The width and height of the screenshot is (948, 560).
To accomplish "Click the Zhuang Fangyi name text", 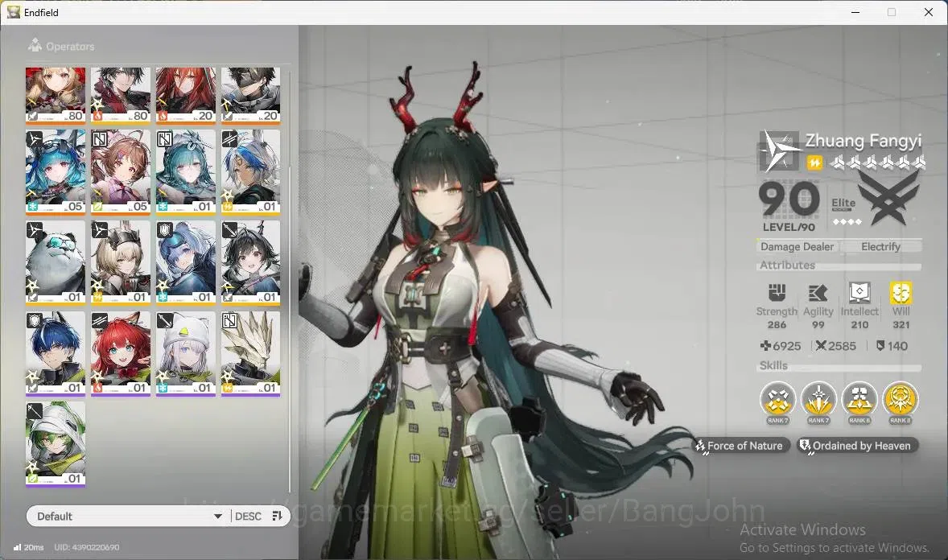I will (864, 141).
